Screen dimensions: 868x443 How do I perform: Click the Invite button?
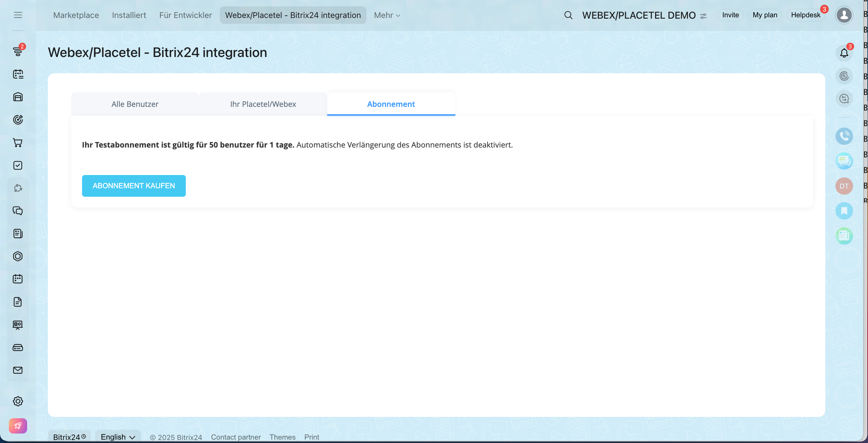pyautogui.click(x=730, y=15)
